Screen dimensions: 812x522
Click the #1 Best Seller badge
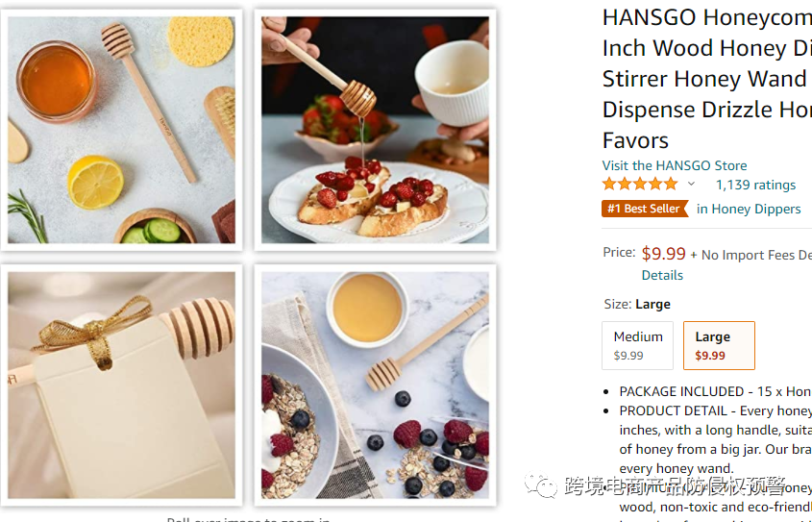click(645, 209)
